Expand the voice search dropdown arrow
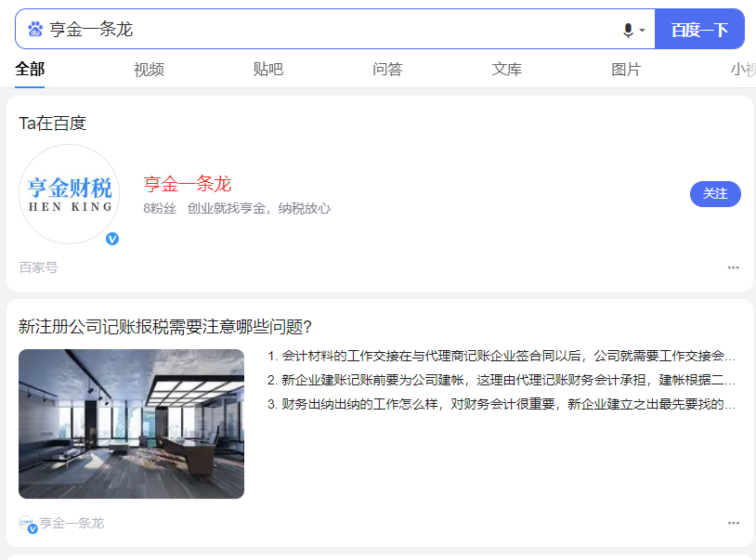The height and width of the screenshot is (560, 756). pos(642,31)
